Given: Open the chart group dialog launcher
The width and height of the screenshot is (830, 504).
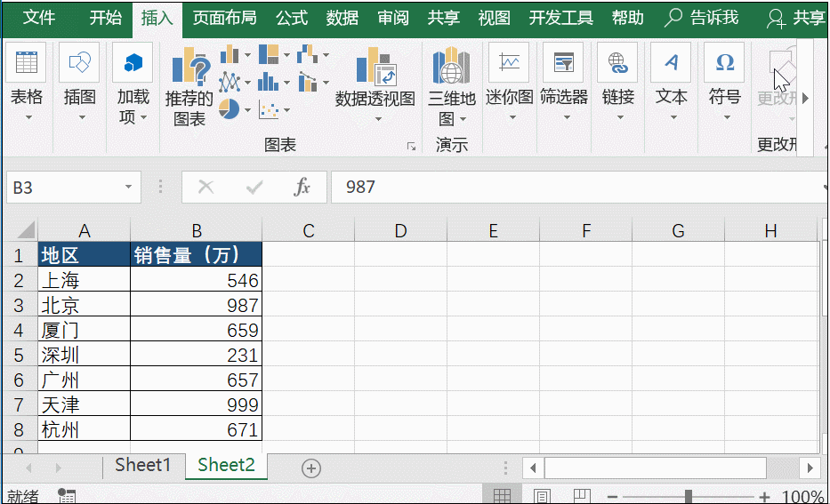Looking at the screenshot, I should point(411,147).
